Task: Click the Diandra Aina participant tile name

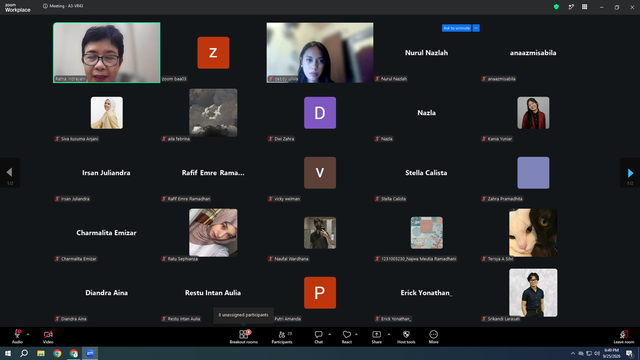Action: pyautogui.click(x=107, y=293)
